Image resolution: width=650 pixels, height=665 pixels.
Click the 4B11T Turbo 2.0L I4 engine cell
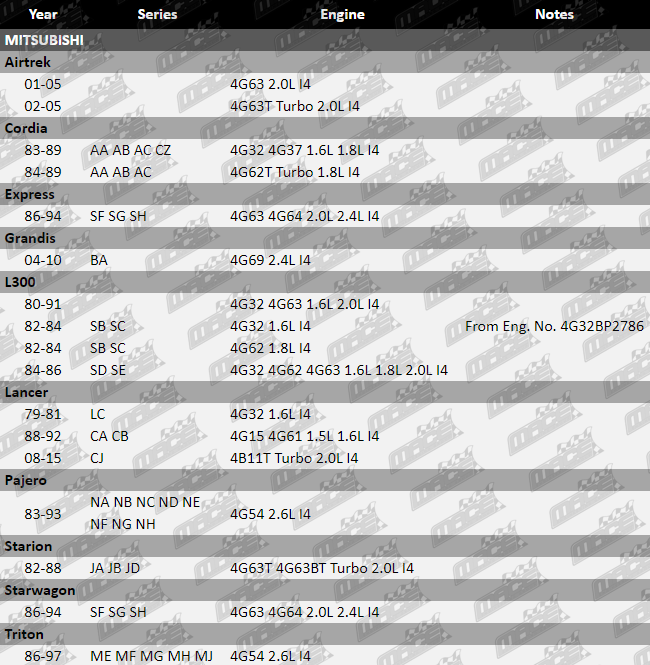294,459
